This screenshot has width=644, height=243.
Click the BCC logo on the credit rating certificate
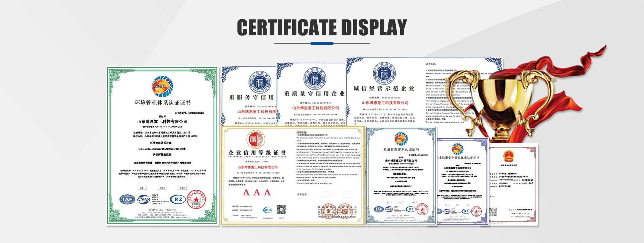[268, 210]
